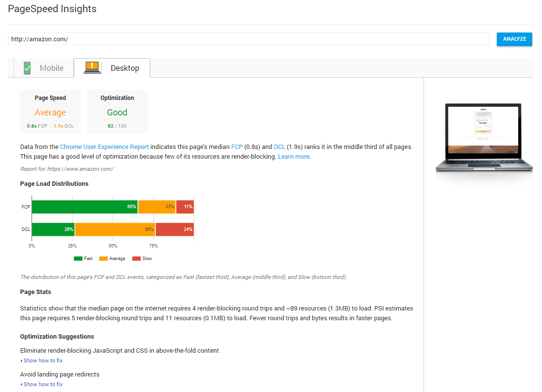The width and height of the screenshot is (542, 392).
Task: Click the Optimization 'Good' score card
Action: pyautogui.click(x=117, y=112)
